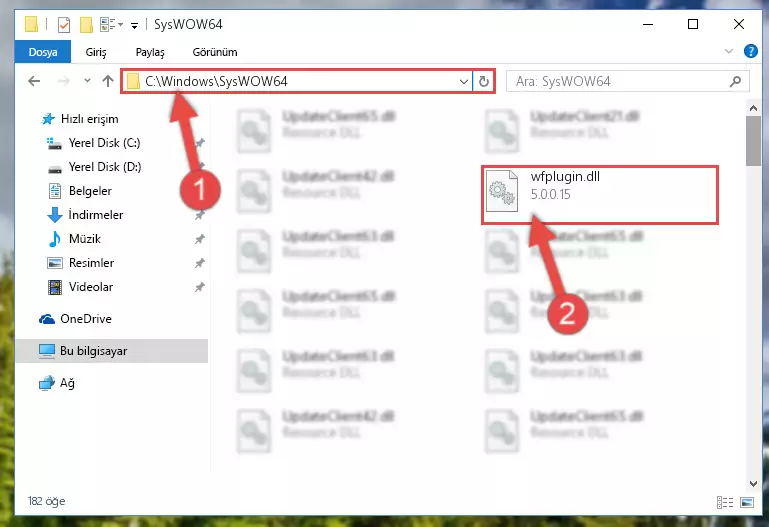Viewport: 769px width, 527px height.
Task: Click the 5.0.0.15 version text
Action: point(551,195)
